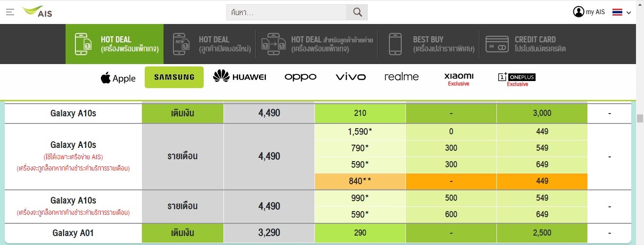Open the my AIS account icon
The image size is (644, 245).
(578, 12)
